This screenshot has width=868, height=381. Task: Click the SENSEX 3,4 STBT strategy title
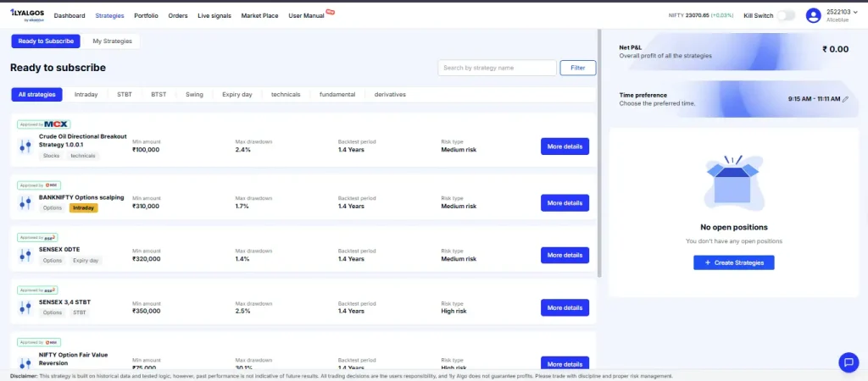click(64, 302)
